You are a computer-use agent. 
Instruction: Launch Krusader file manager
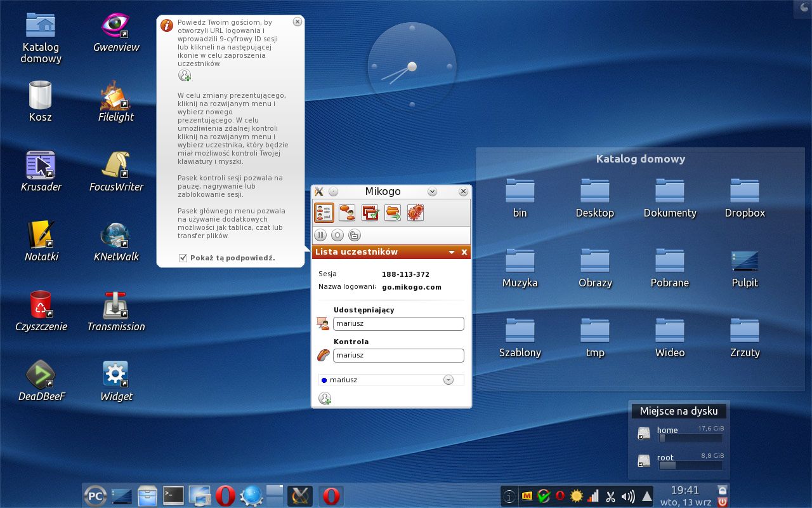pyautogui.click(x=41, y=171)
